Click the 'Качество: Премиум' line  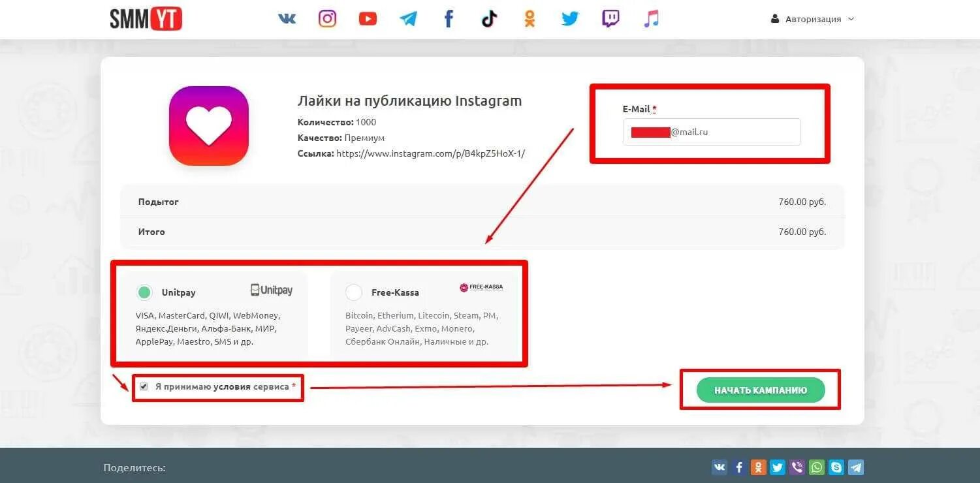point(341,138)
